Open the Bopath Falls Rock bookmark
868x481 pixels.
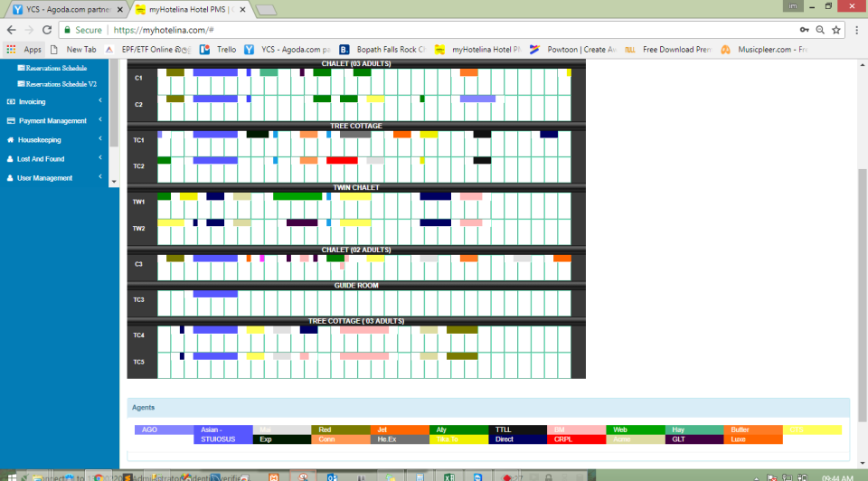pos(382,49)
